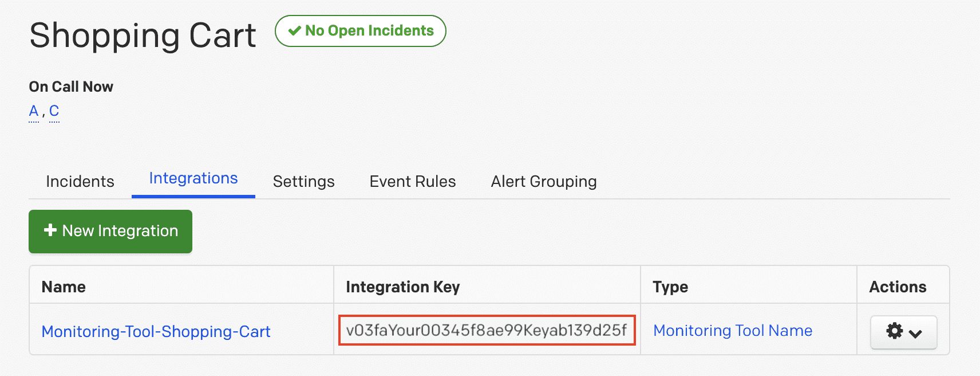Click the Shopping Cart service title
The image size is (980, 376).
[143, 36]
